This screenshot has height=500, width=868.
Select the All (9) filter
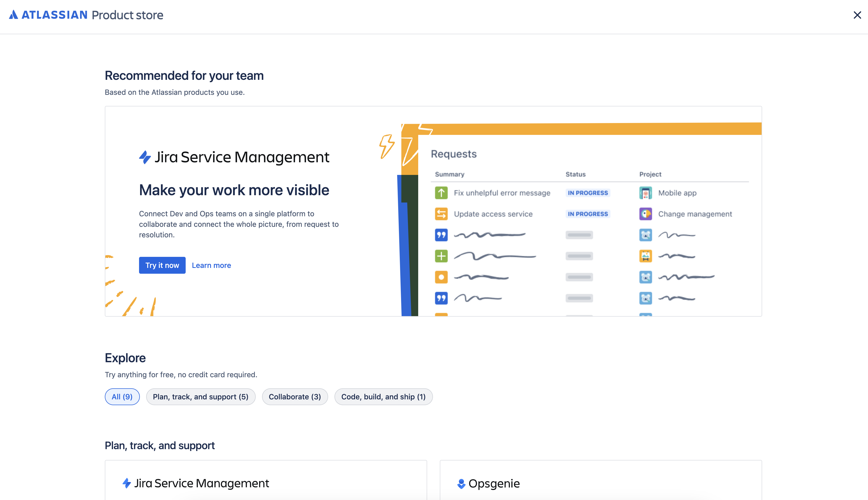click(x=122, y=397)
